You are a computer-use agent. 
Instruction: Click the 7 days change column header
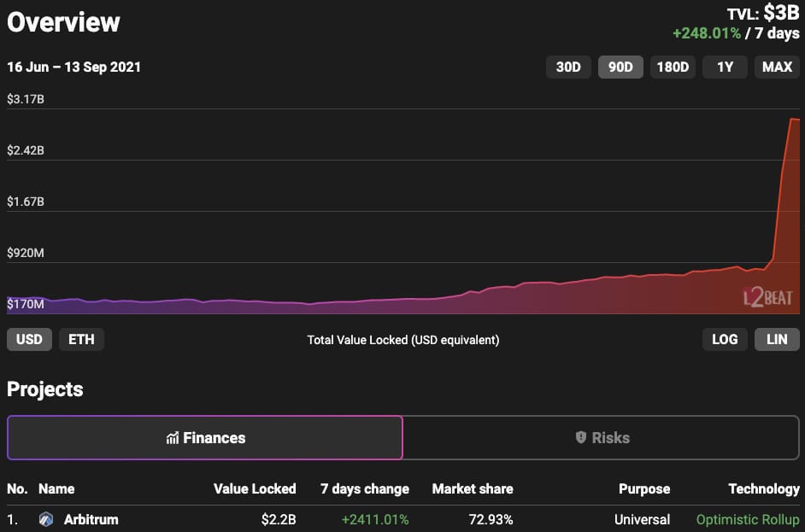(365, 489)
